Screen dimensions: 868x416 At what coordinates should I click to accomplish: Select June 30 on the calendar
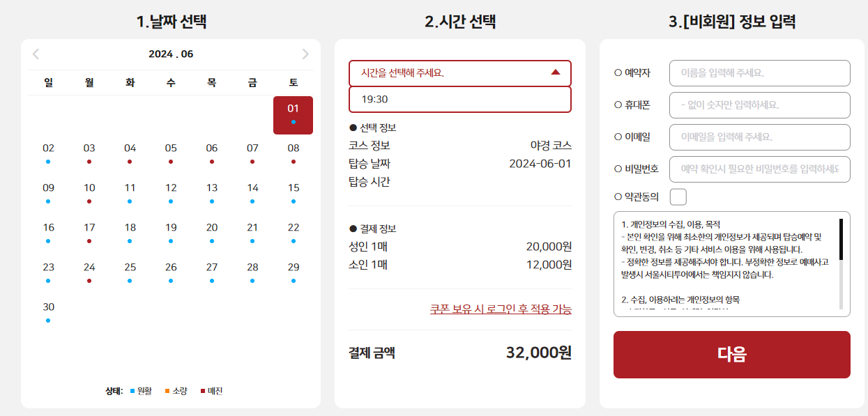pos(47,305)
